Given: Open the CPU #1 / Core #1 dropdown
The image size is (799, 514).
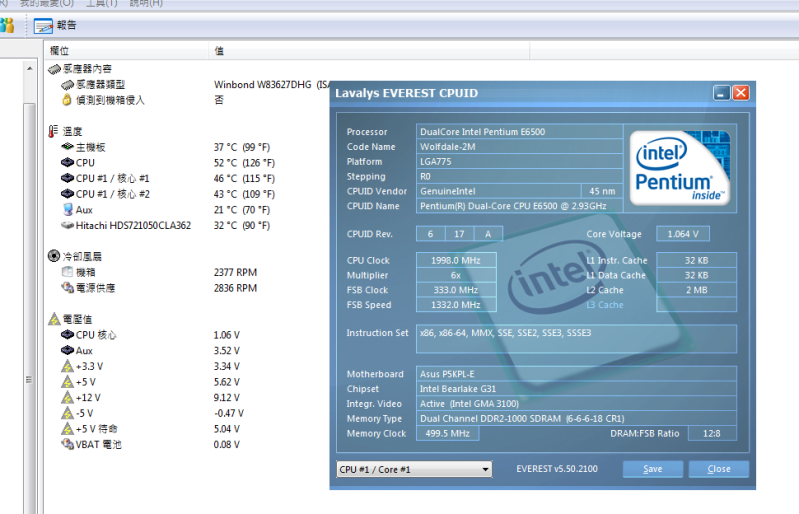Looking at the screenshot, I should tap(414, 469).
